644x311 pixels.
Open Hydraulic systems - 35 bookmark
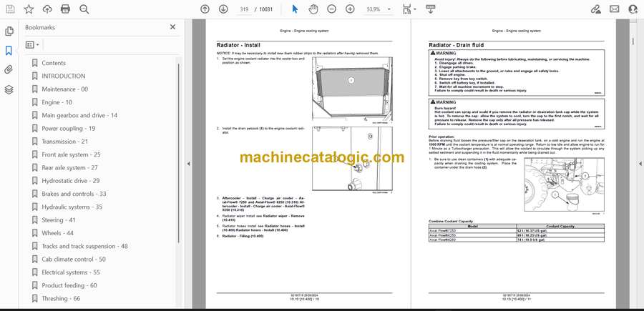tap(72, 207)
